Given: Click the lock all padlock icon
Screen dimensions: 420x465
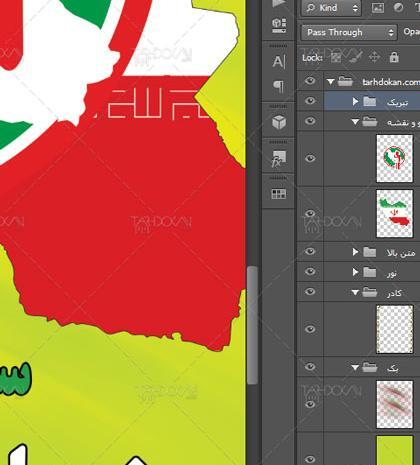Looking at the screenshot, I should [x=394, y=57].
